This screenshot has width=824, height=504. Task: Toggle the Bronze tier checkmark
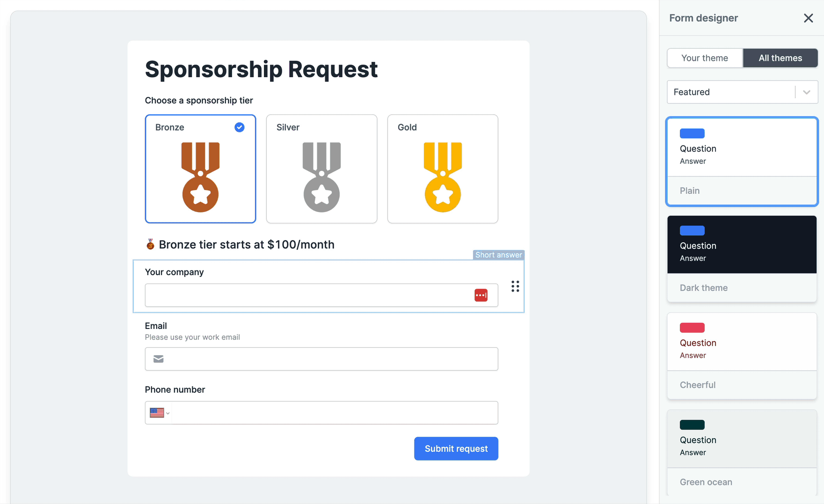[x=240, y=127]
